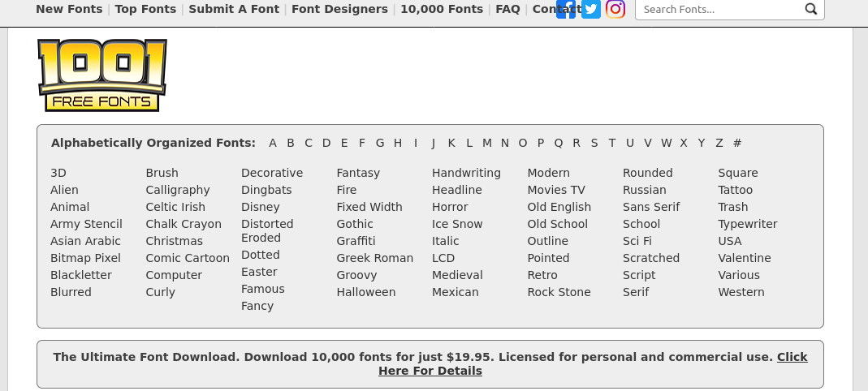Browse fonts starting with letter M
This screenshot has height=391, width=868.
point(487,144)
